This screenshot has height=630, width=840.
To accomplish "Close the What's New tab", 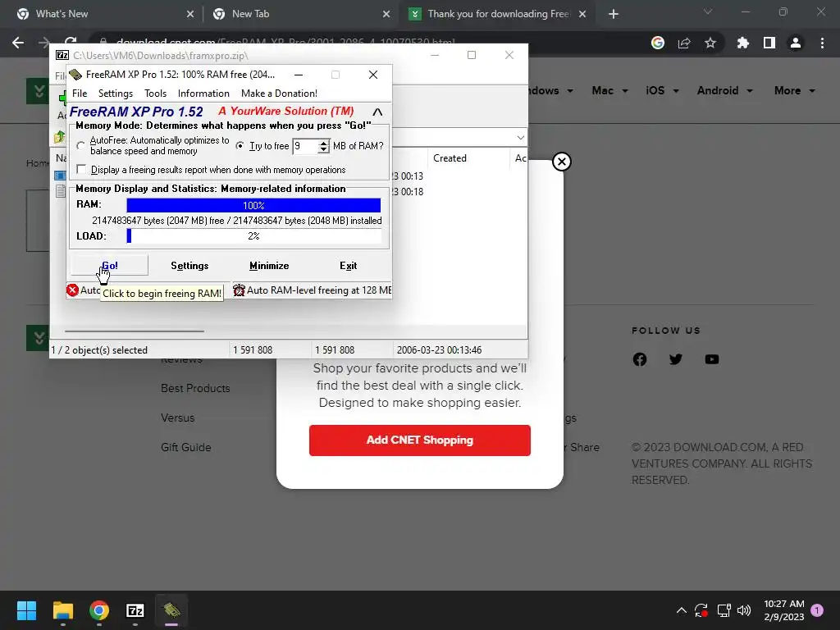I will pyautogui.click(x=190, y=14).
